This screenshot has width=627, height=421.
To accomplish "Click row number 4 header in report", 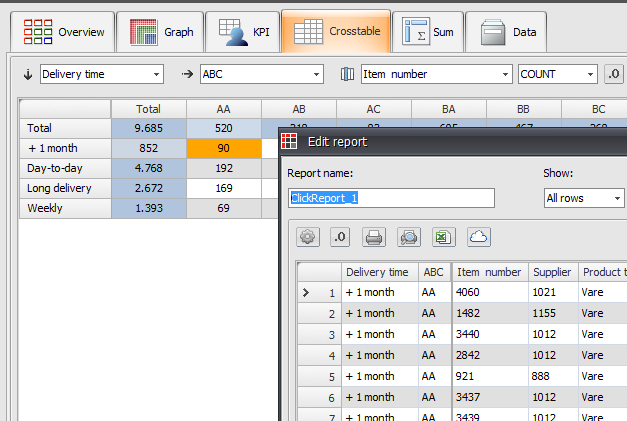I will [x=319, y=355].
